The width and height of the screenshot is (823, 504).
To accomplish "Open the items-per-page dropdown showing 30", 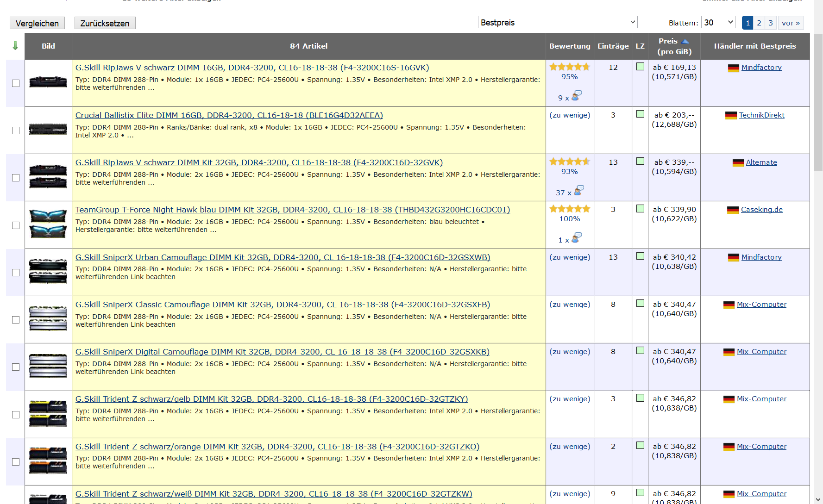I will (718, 22).
